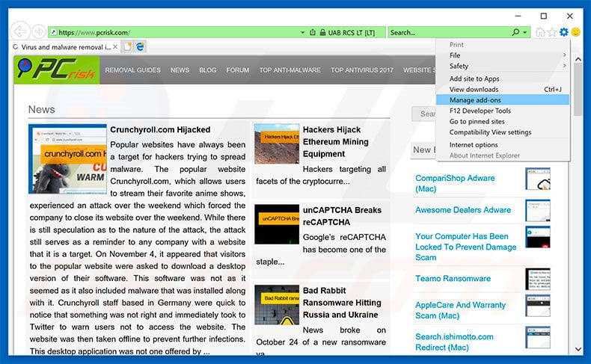Screen dimensions: 591x364
Task: Expand the Safety submenu
Action: pos(503,66)
